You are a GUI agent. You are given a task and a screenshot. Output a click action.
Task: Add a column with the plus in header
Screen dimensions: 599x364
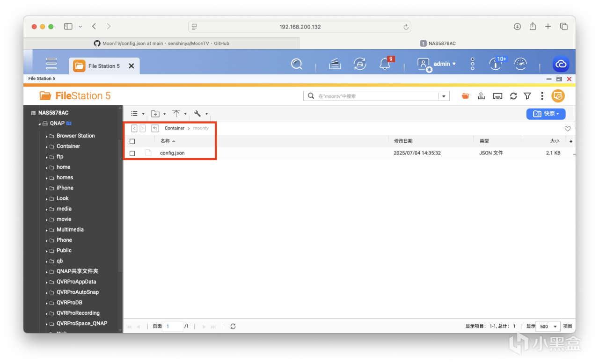click(x=571, y=141)
